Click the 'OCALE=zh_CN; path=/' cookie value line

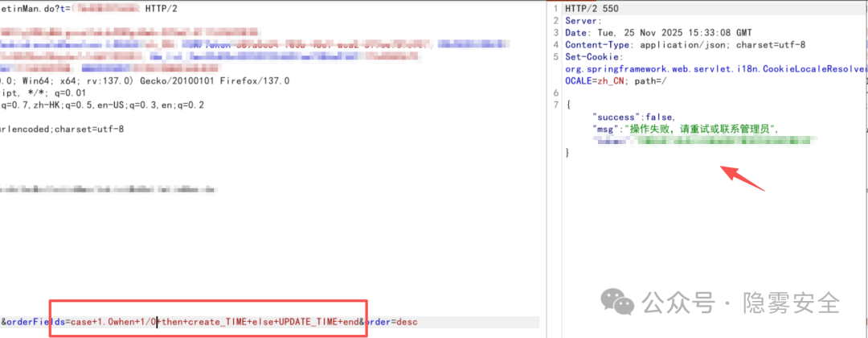[616, 81]
